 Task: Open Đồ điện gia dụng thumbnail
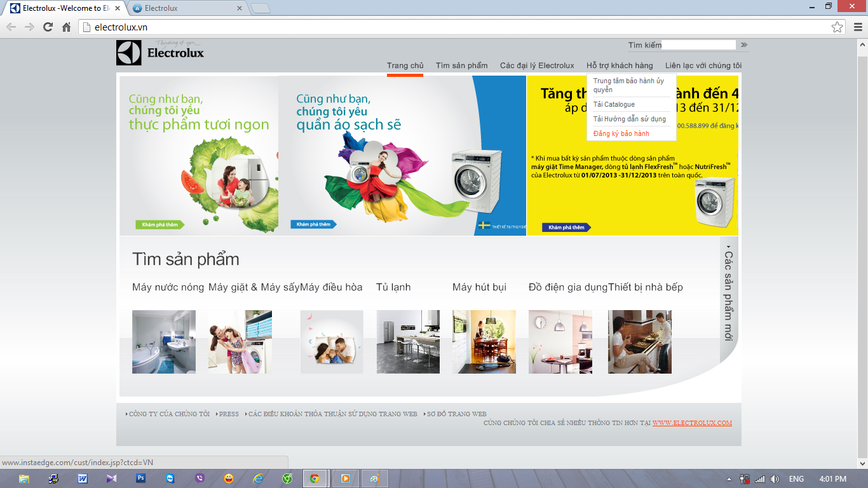click(560, 342)
